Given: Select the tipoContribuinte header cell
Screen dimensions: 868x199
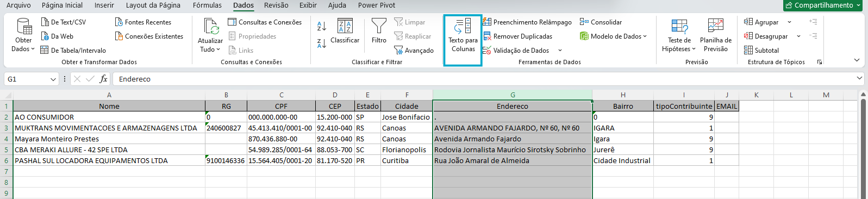Looking at the screenshot, I should point(684,106).
